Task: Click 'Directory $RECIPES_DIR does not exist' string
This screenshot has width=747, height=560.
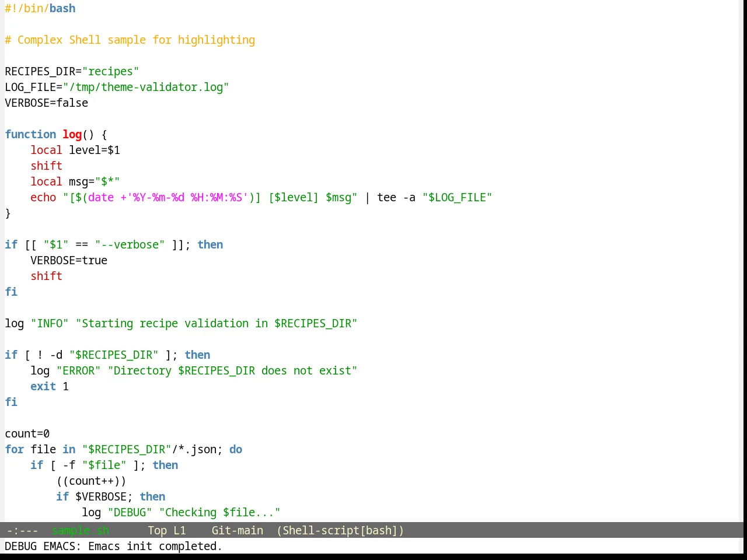Action: (x=233, y=370)
